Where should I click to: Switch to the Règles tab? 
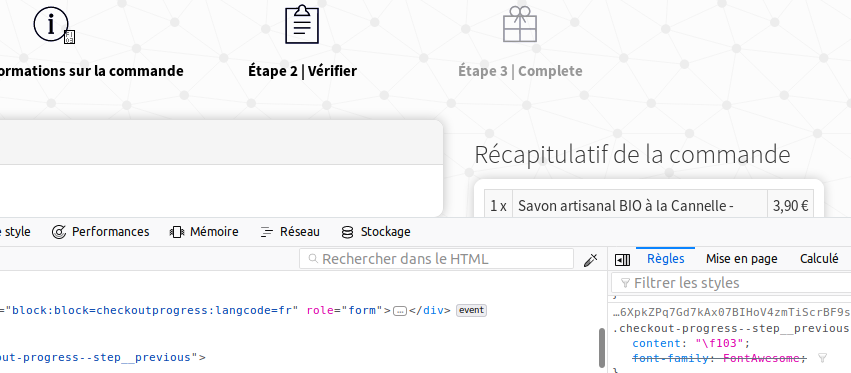[665, 259]
